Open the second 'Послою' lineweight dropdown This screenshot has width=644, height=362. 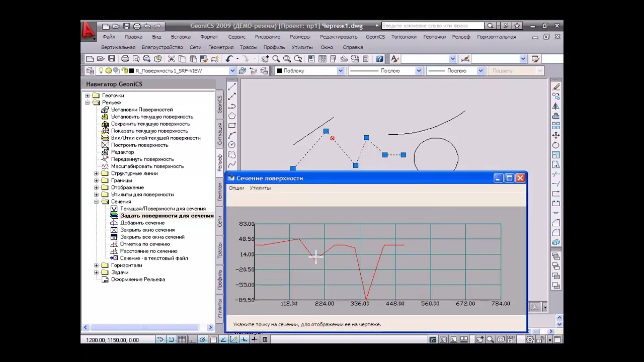click(480, 71)
